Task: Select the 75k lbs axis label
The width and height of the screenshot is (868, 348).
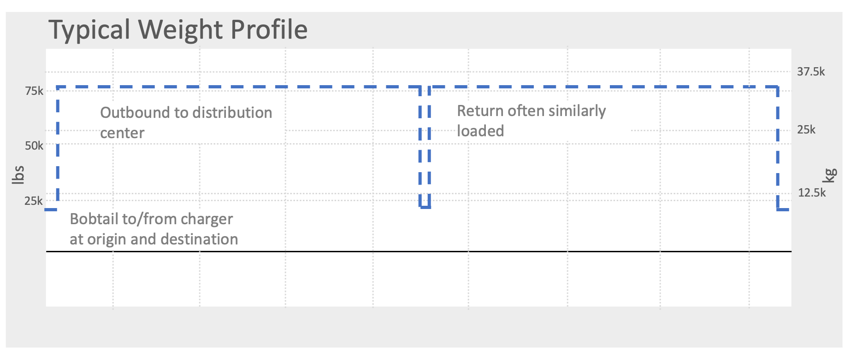Action: click(34, 91)
